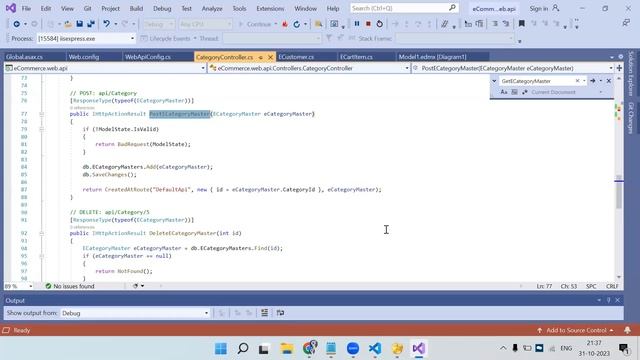The image size is (640, 360).
Task: Open the Process dropdown iisexpress.exe
Action: pos(86,38)
